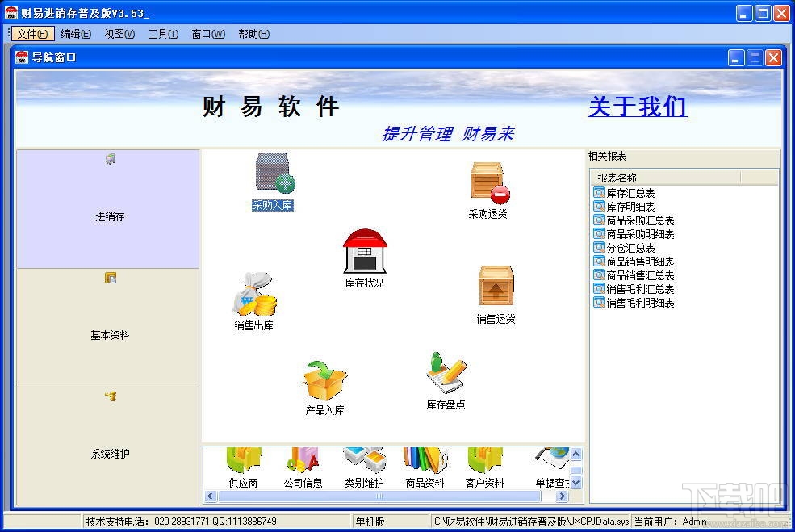Click the 关于我们 link
The image size is (795, 532).
click(637, 107)
